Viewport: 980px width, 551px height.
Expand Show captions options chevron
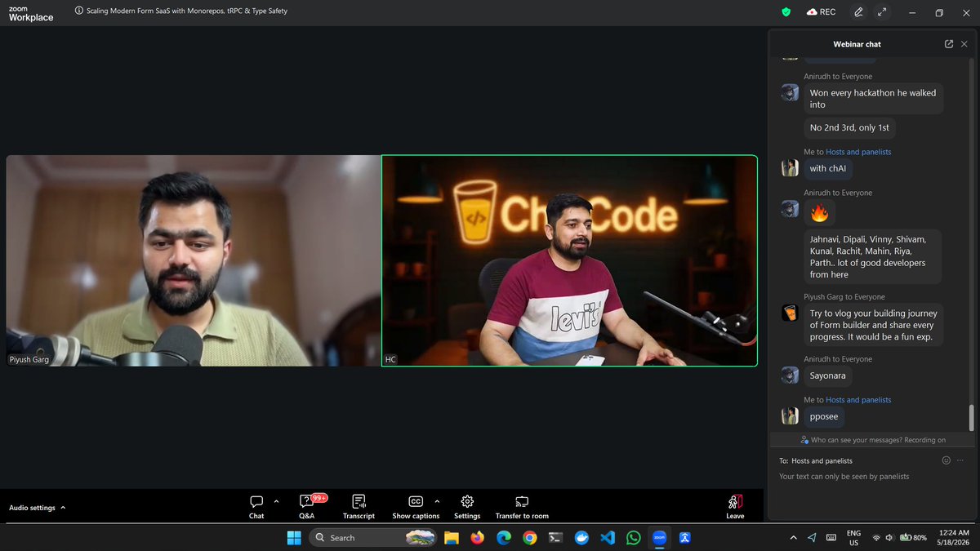click(437, 501)
